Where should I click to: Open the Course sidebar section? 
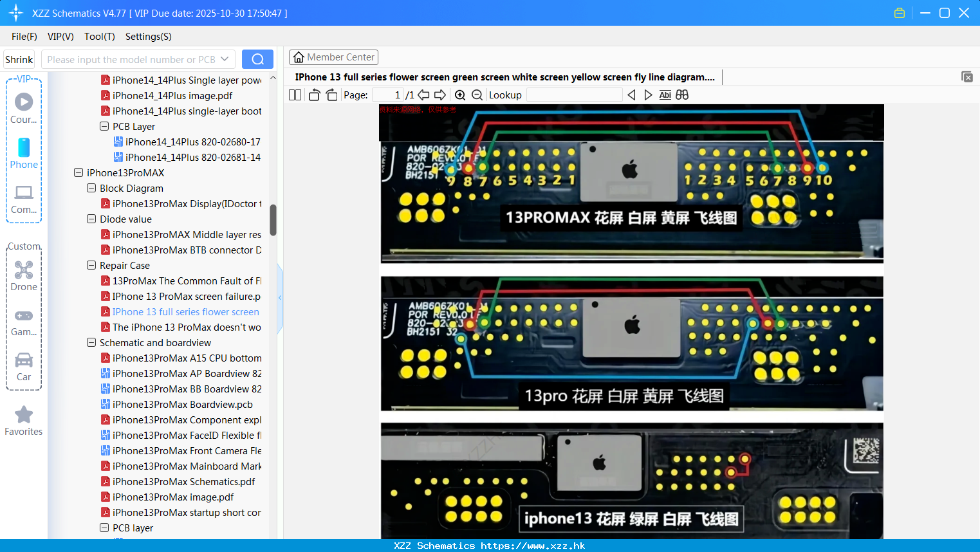[x=24, y=109]
